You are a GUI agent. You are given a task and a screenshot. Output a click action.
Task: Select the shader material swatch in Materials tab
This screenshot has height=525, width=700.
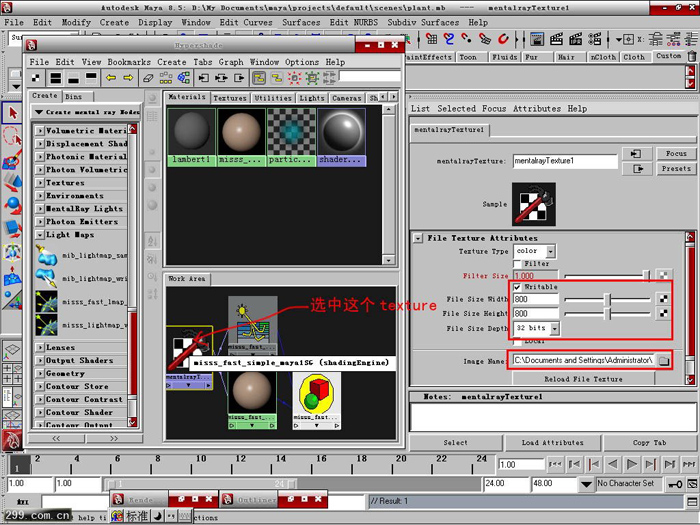click(x=341, y=138)
